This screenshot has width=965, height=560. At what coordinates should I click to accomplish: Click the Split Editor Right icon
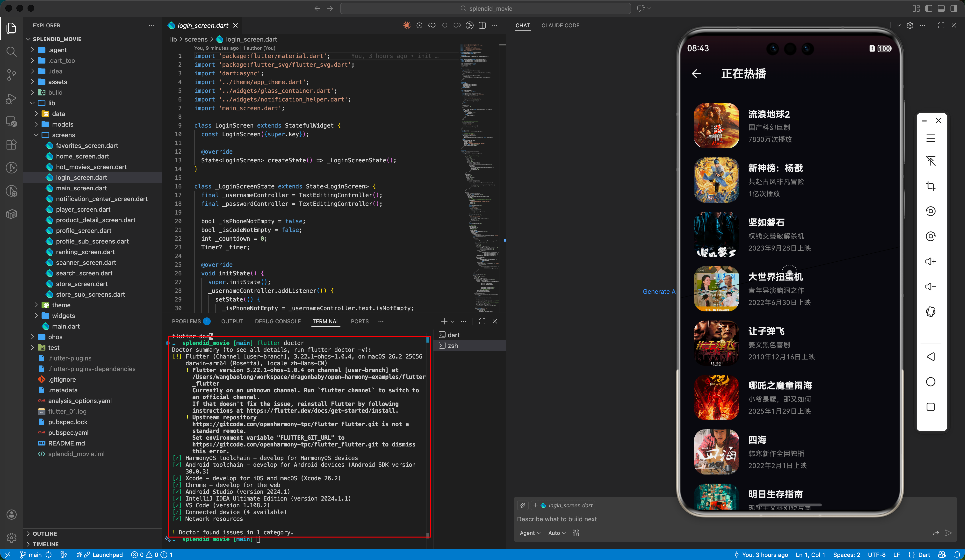coord(482,25)
